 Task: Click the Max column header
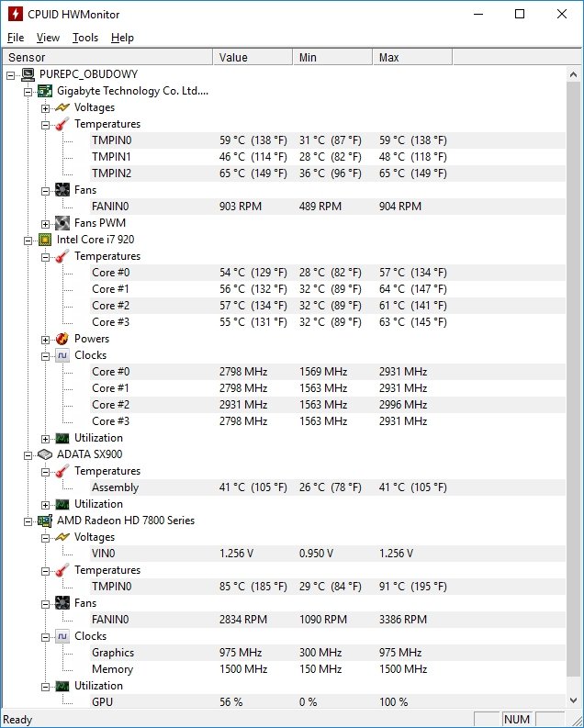[x=412, y=57]
